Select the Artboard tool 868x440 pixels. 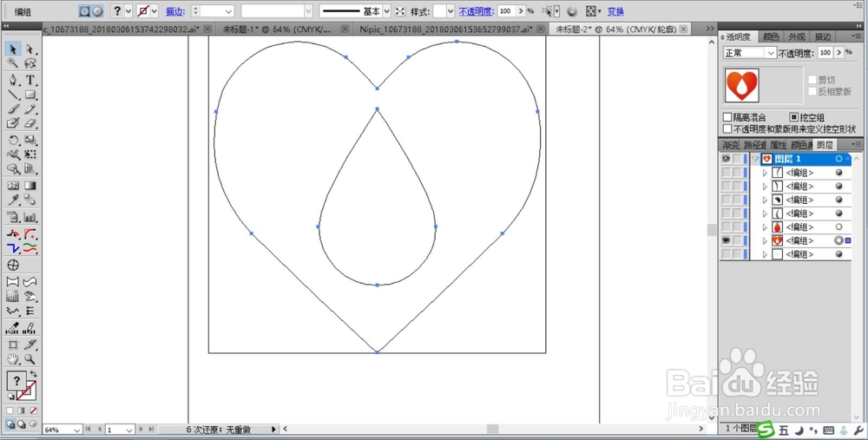tap(13, 345)
